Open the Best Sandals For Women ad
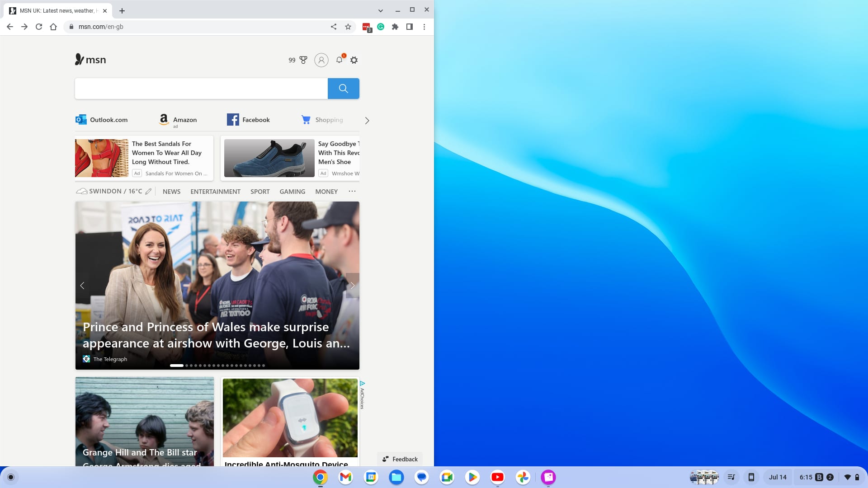 (144, 158)
